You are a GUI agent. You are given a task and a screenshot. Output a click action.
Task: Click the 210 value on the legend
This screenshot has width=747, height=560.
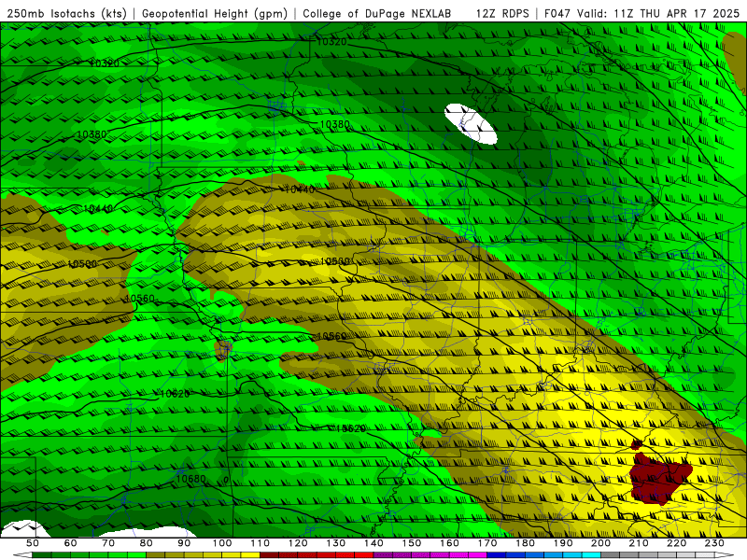coord(639,543)
